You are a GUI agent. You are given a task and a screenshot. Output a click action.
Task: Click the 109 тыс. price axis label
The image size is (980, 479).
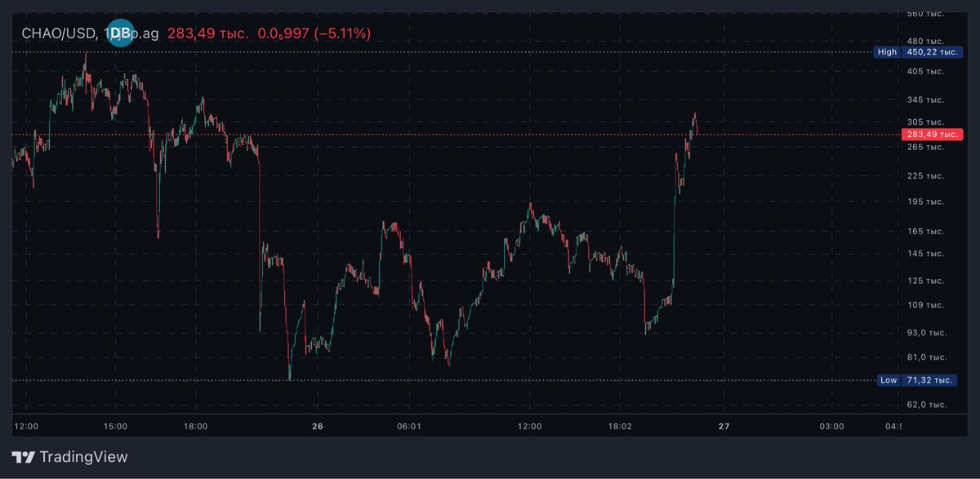pos(925,305)
